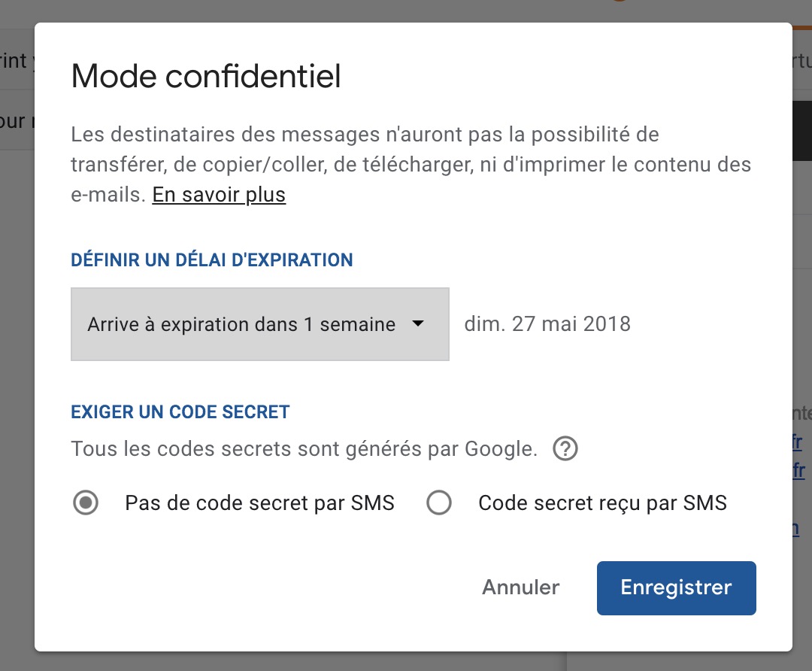Image resolution: width=812 pixels, height=671 pixels.
Task: Click the 'Code secret reçu par SMS' label text
Action: (602, 503)
